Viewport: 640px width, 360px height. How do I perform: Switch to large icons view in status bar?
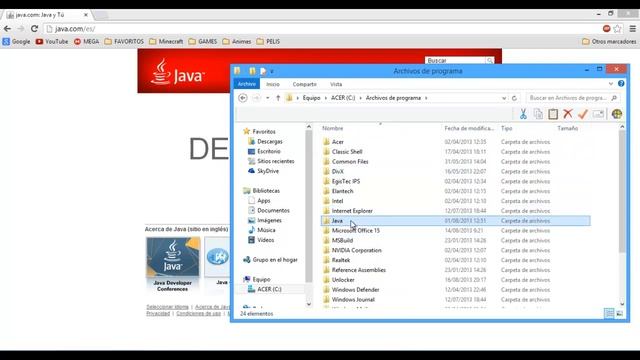[620, 313]
